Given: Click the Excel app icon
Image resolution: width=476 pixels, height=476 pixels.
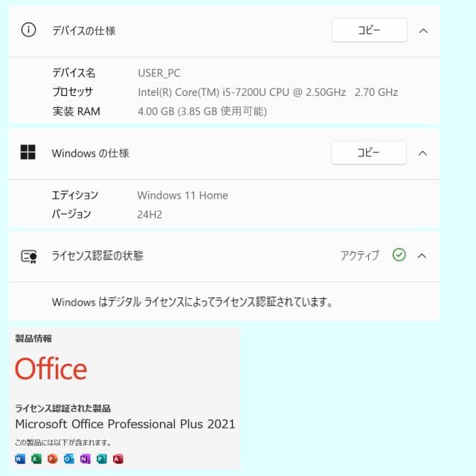Looking at the screenshot, I should (x=36, y=459).
